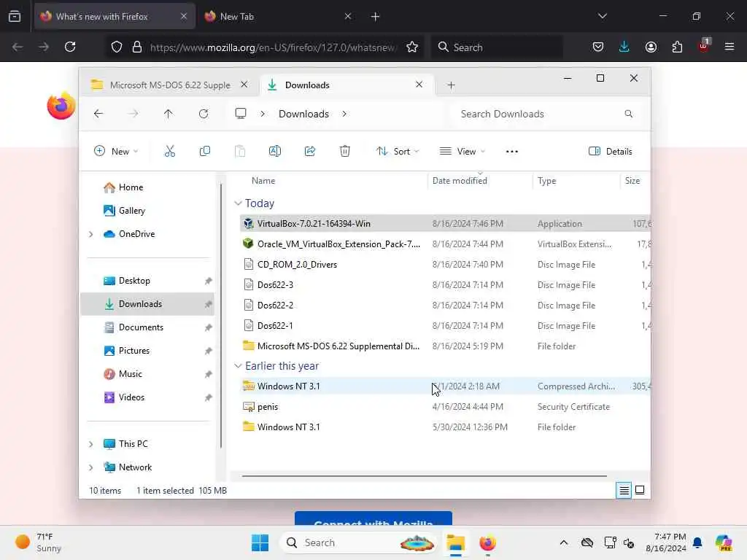The image size is (747, 560).
Task: Show hidden system tray icons chevron
Action: tap(564, 542)
